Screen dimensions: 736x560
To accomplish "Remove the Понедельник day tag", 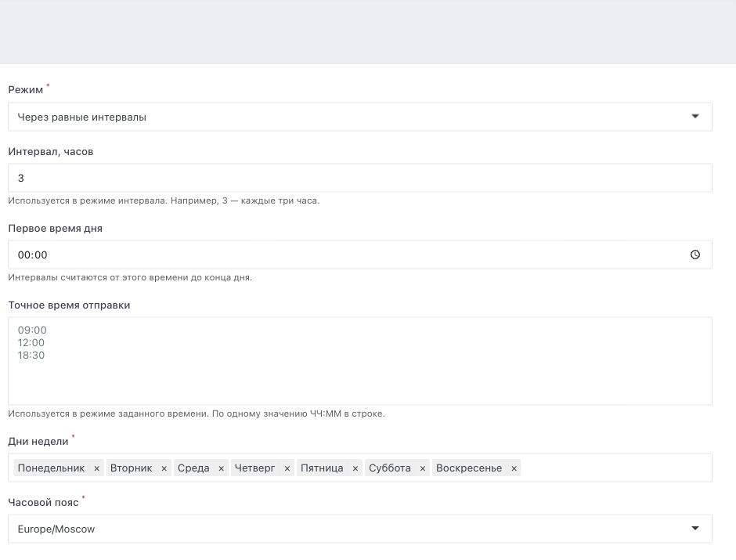I will 96,468.
